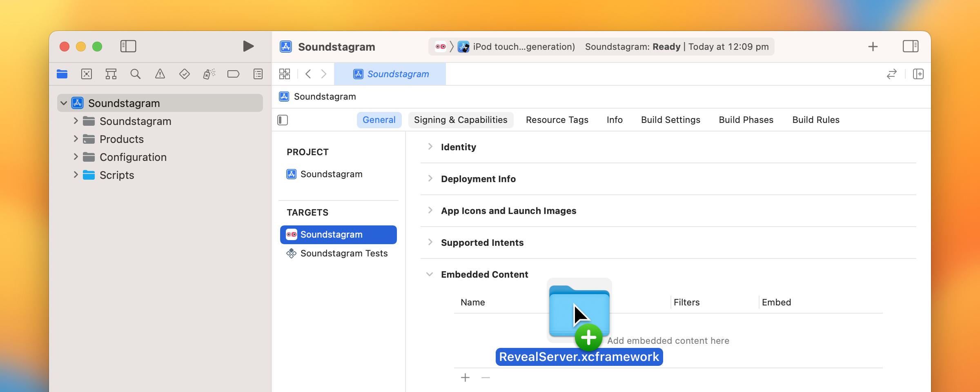
Task: Choose the iPod touch run destination
Action: [x=517, y=47]
